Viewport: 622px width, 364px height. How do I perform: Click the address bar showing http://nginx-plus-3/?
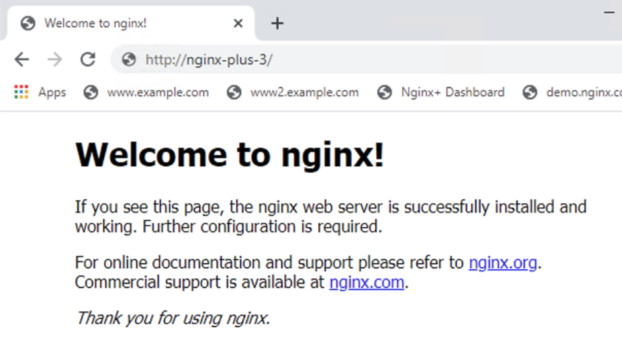pyautogui.click(x=367, y=60)
